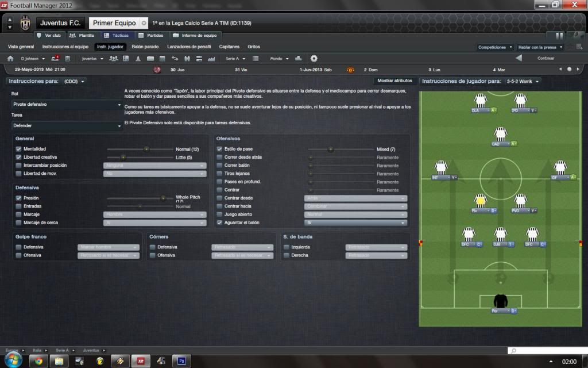
Task: Open the settings gear icon in the toolbar
Action: coord(314,59)
